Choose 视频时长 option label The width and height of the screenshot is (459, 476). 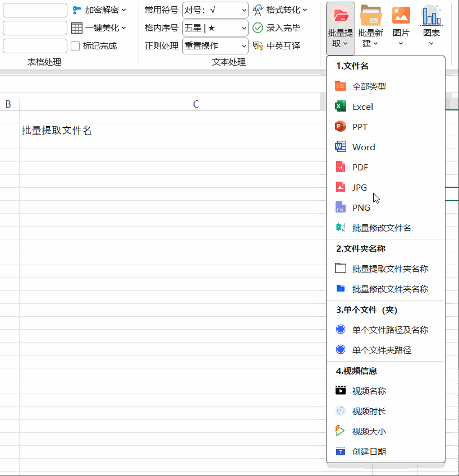(x=369, y=412)
